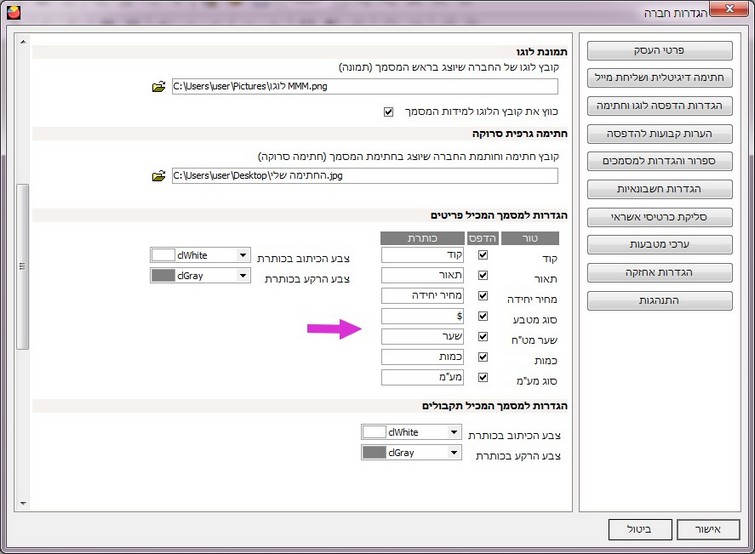This screenshot has width=755, height=554.
Task: Cancel with the ביטול button
Action: pos(639,529)
